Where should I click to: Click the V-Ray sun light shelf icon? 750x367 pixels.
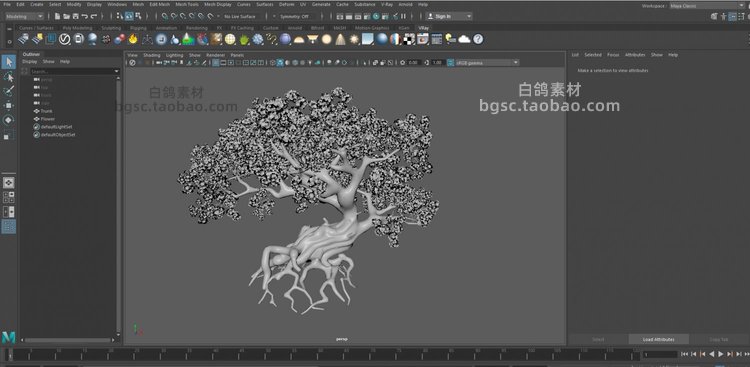coord(354,39)
